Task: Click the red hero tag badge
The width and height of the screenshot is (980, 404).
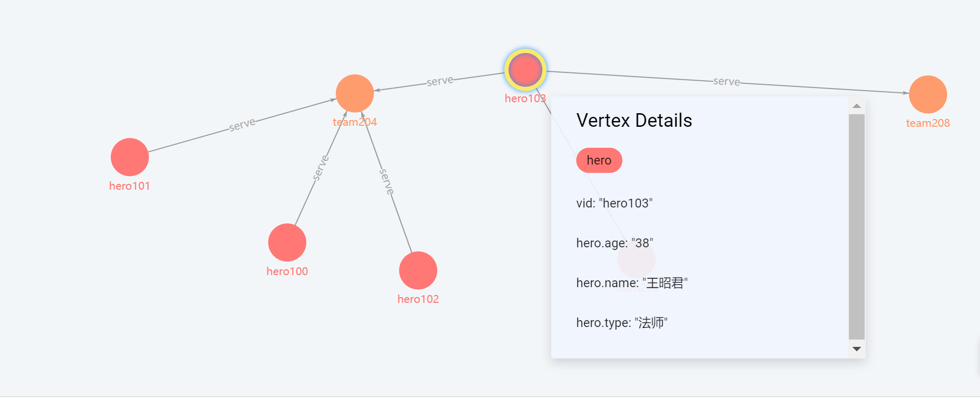Action: tap(599, 160)
